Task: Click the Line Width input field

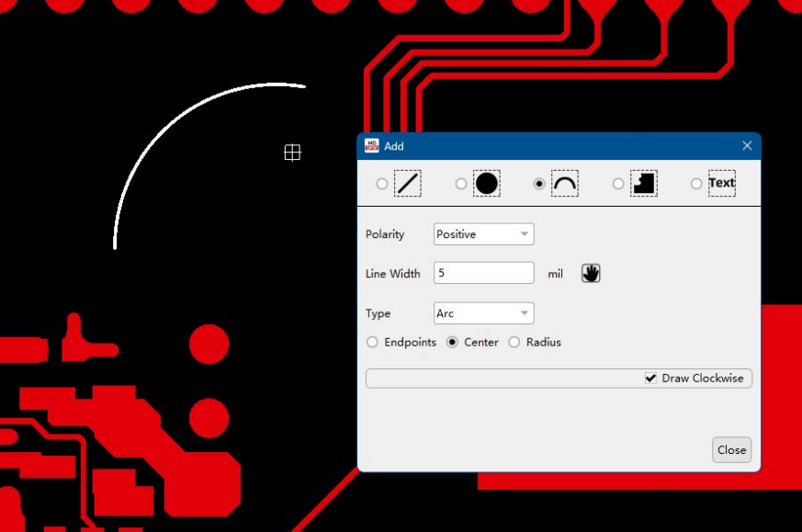Action: click(x=483, y=273)
